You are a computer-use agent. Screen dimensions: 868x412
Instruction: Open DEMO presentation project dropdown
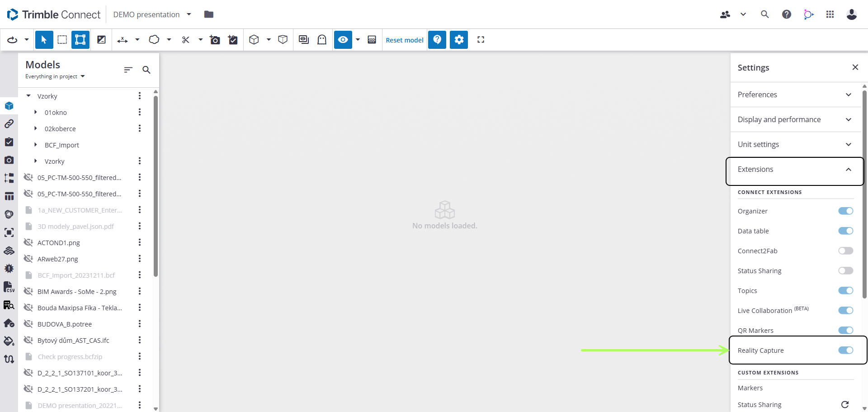click(x=189, y=14)
